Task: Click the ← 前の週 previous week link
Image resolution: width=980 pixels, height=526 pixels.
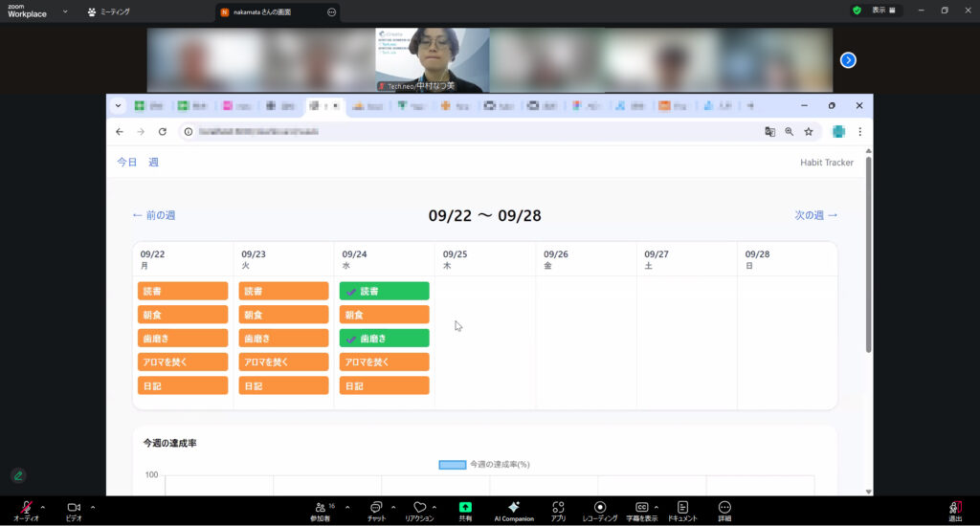Action: click(154, 215)
